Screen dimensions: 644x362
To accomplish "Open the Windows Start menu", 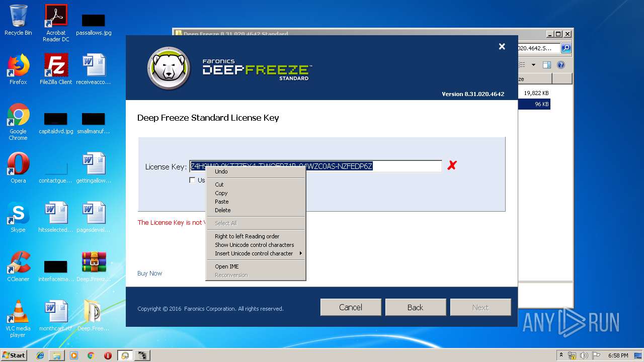I will coord(14,355).
